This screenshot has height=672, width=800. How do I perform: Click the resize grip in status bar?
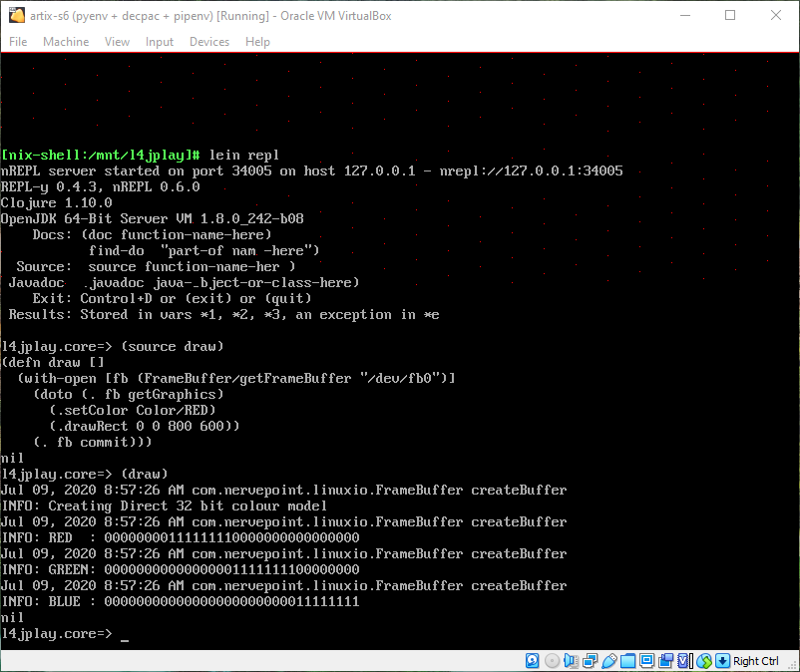(x=793, y=665)
